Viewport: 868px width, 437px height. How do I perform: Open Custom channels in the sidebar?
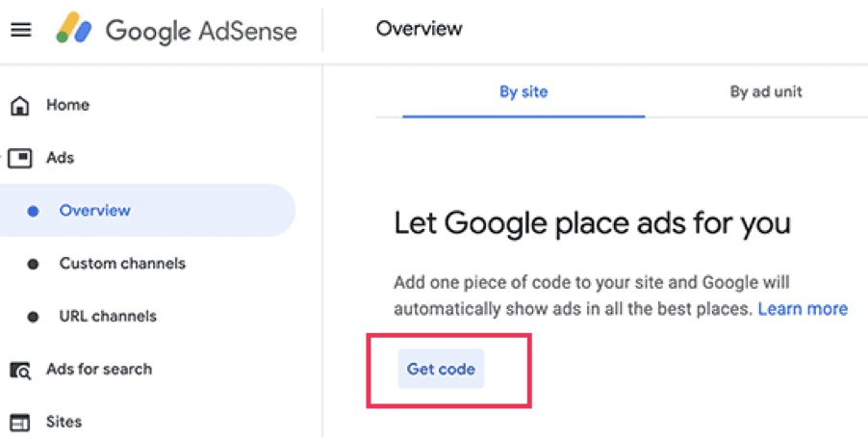(x=122, y=264)
